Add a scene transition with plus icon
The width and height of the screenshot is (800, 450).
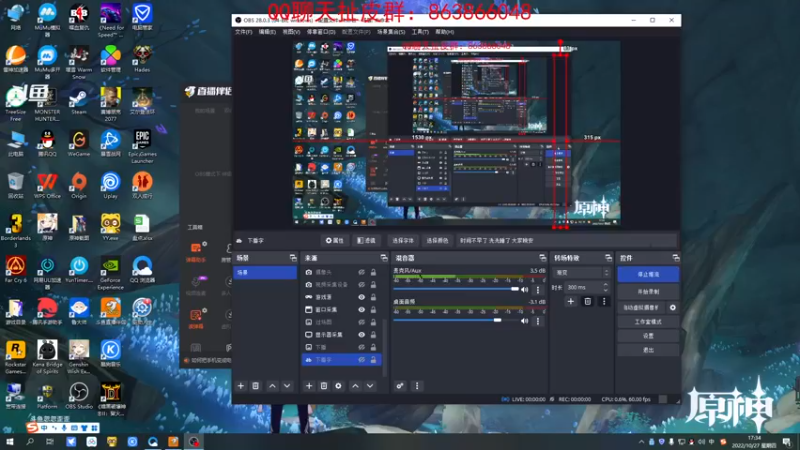tap(570, 302)
